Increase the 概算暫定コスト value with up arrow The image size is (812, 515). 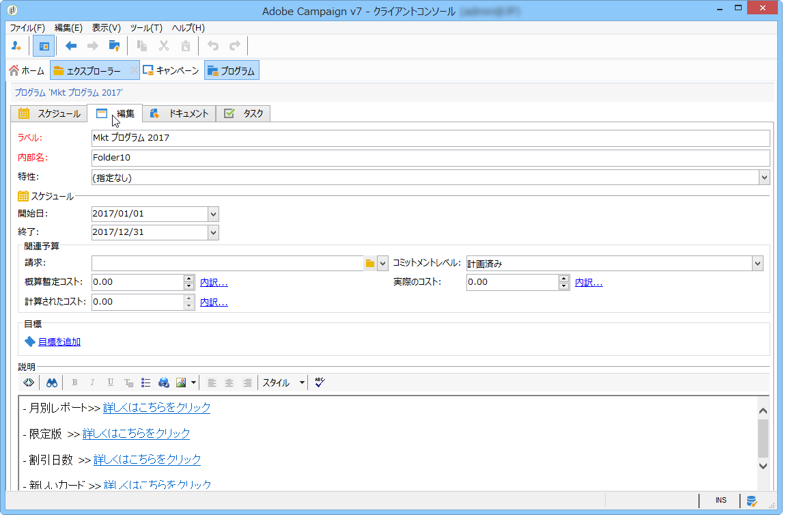tap(189, 279)
